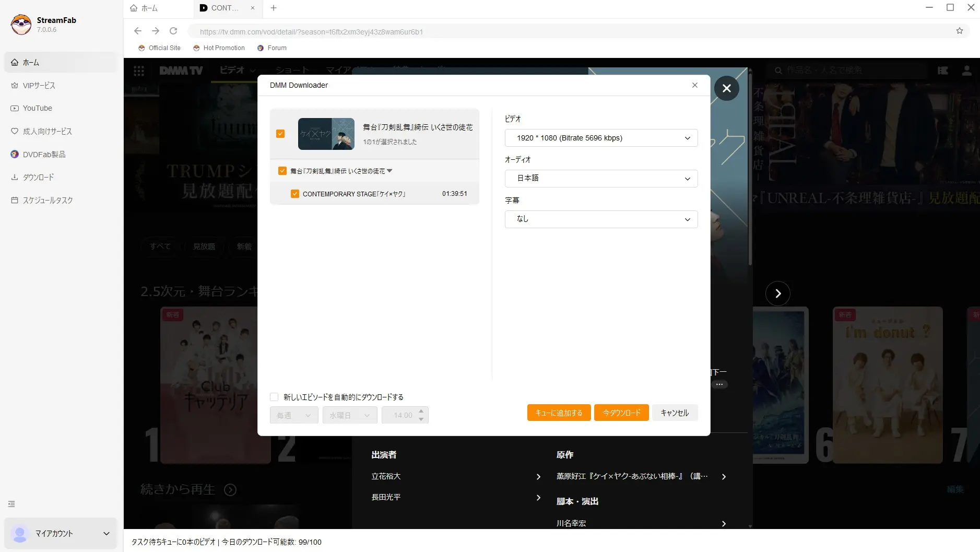Image resolution: width=980 pixels, height=552 pixels.
Task: Click the carousel next arrow button
Action: 778,293
